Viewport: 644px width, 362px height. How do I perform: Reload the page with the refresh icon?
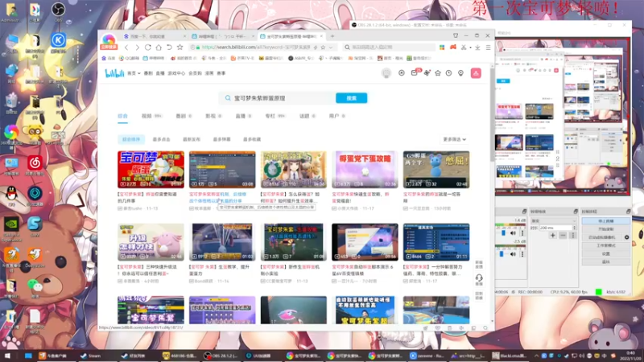click(x=148, y=47)
